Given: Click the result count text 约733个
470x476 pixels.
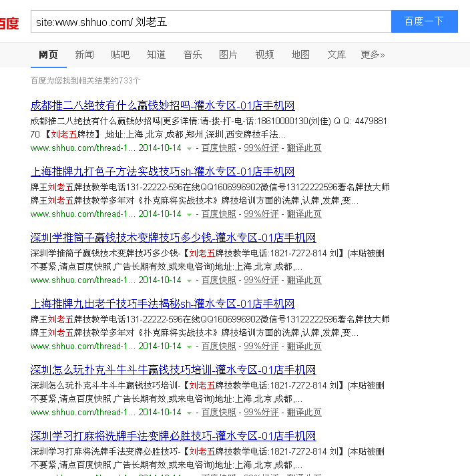Looking at the screenshot, I should [x=126, y=81].
